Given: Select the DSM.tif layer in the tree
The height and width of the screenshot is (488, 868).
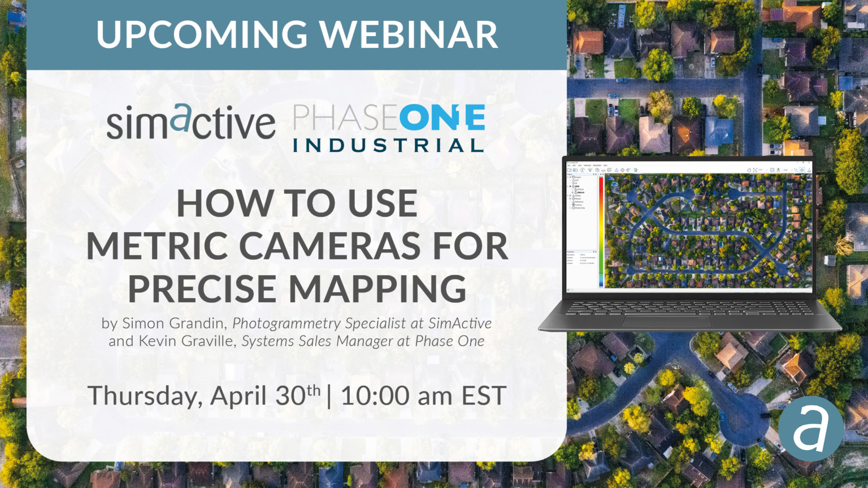Looking at the screenshot, I should tap(579, 192).
